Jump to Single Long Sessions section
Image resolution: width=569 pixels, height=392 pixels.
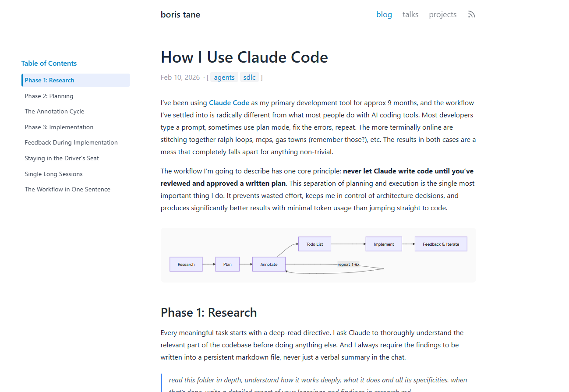(53, 174)
